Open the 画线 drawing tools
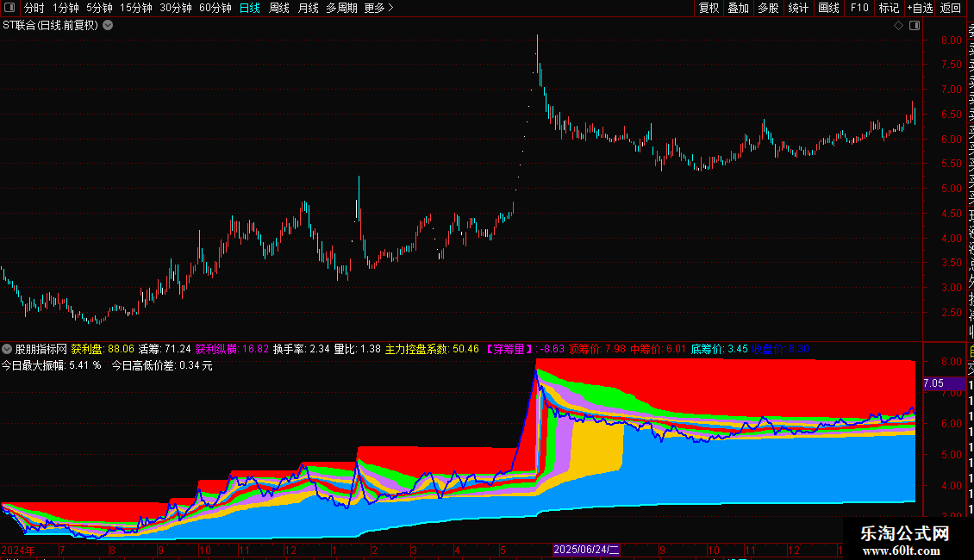The height and width of the screenshot is (560, 974). tap(828, 8)
